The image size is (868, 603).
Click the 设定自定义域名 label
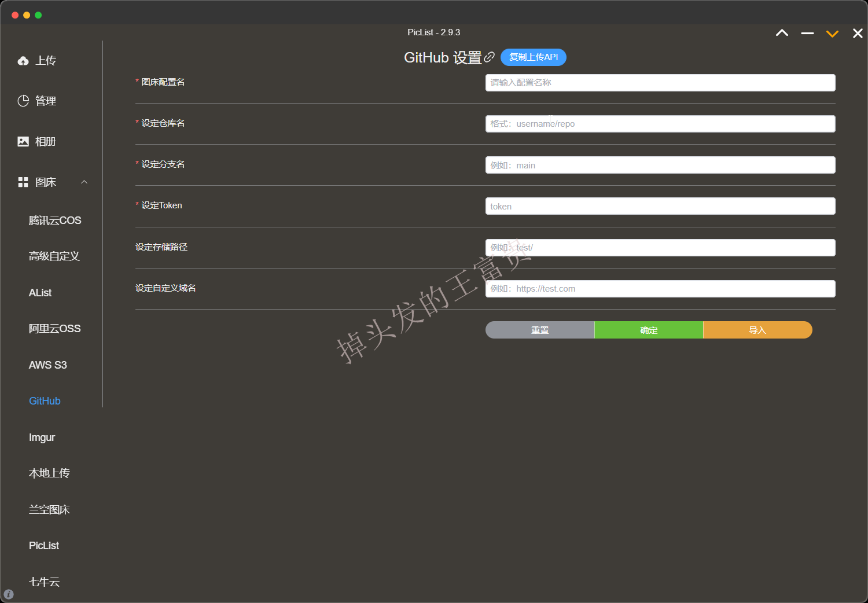pos(165,288)
